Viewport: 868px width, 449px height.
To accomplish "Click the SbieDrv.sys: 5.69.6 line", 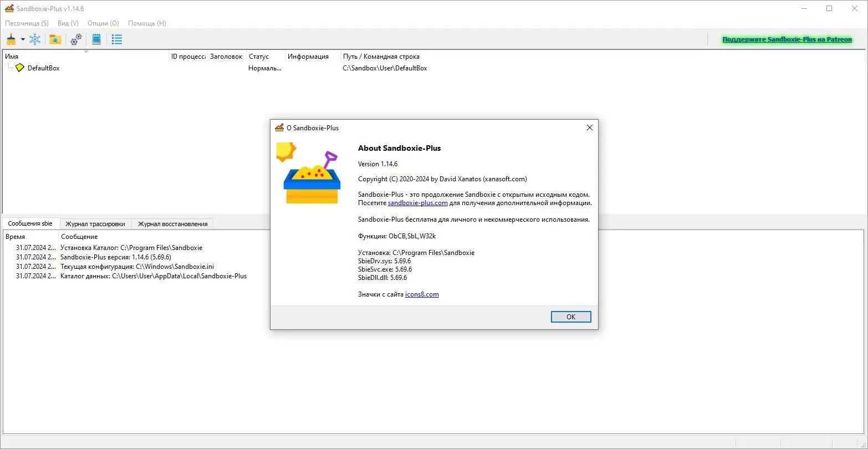I will [385, 261].
